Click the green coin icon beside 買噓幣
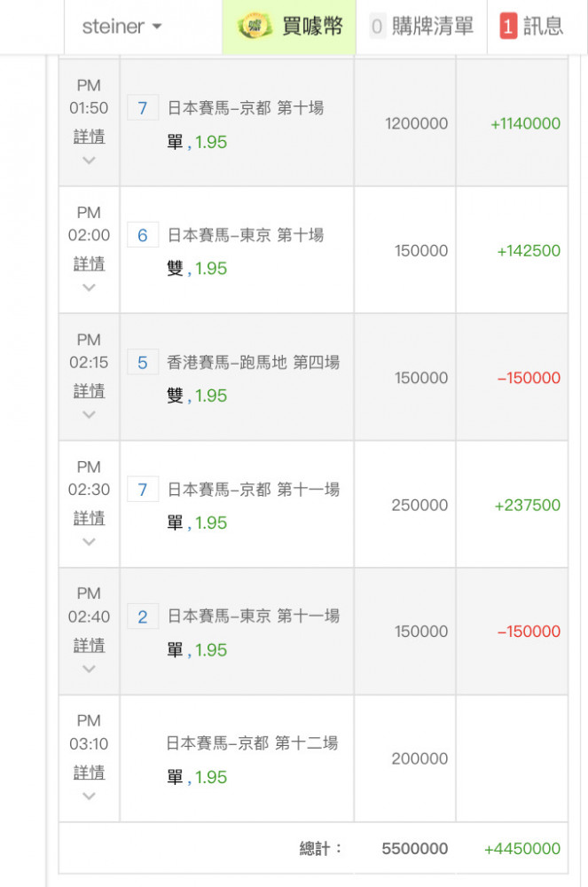 [255, 26]
